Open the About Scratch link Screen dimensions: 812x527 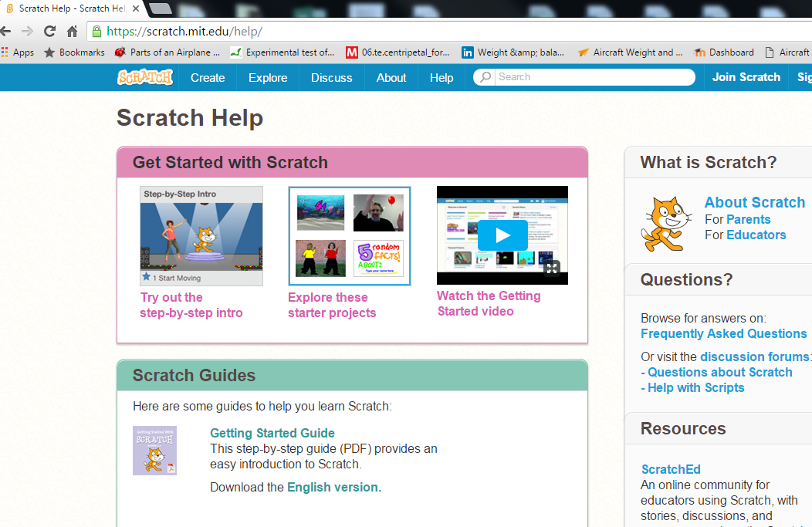click(x=755, y=202)
